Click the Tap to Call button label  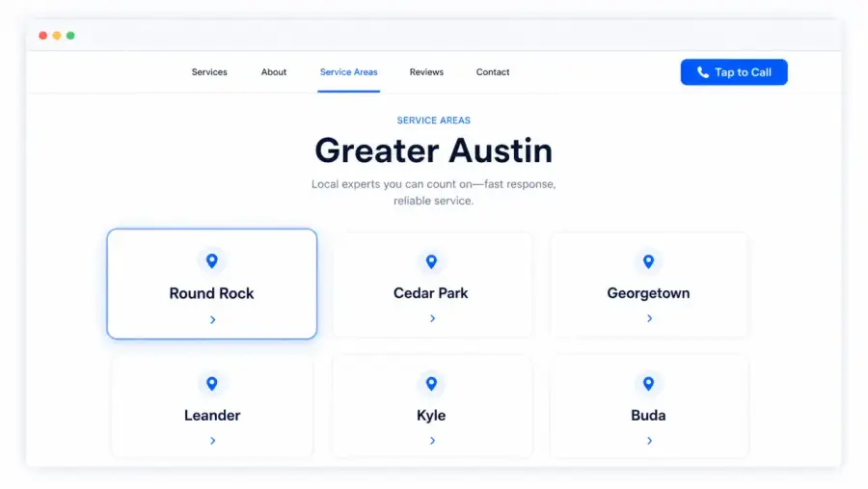click(743, 72)
